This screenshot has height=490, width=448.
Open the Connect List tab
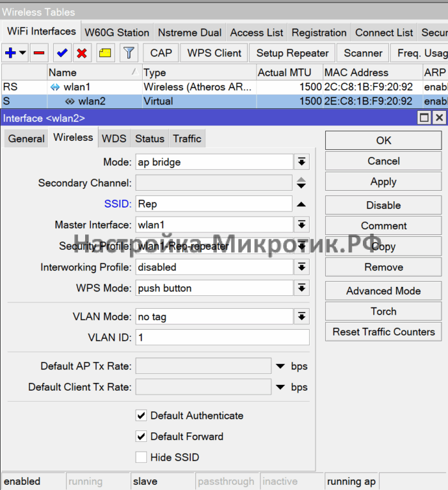tap(384, 33)
